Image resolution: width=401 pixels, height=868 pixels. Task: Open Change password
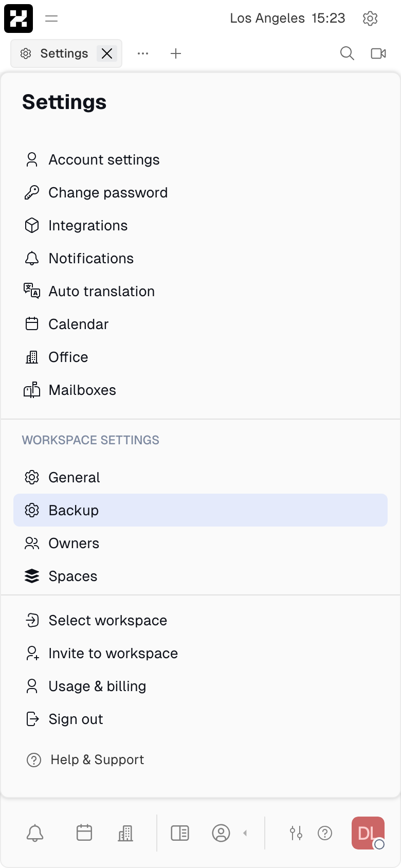[x=200, y=192]
